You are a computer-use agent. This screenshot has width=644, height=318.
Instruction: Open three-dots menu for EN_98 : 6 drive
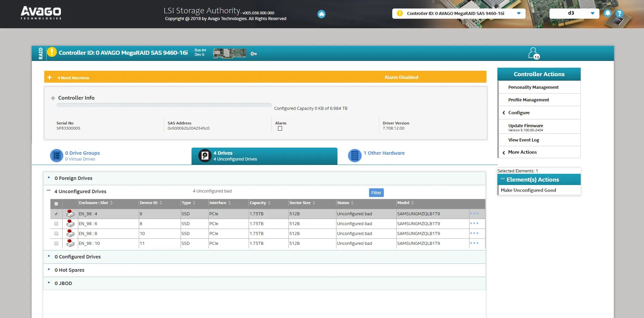(x=474, y=223)
